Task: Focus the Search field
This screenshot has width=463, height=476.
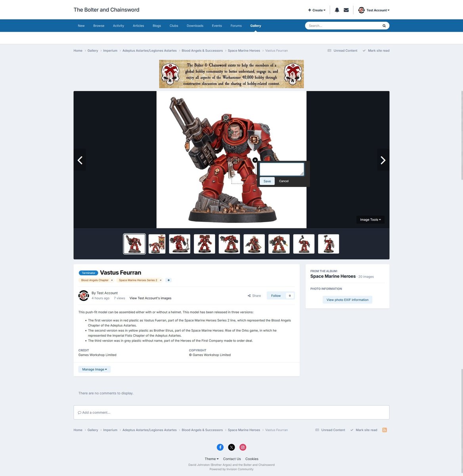Action: 343,26
